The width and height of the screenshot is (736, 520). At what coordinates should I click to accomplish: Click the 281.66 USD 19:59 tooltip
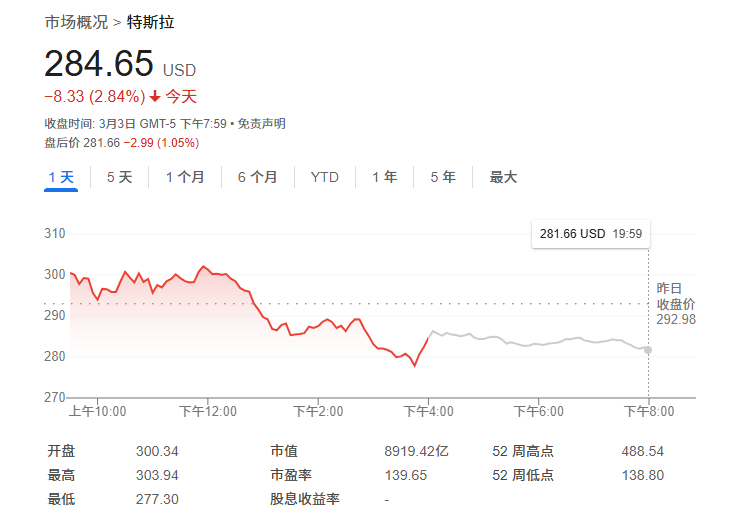point(590,233)
